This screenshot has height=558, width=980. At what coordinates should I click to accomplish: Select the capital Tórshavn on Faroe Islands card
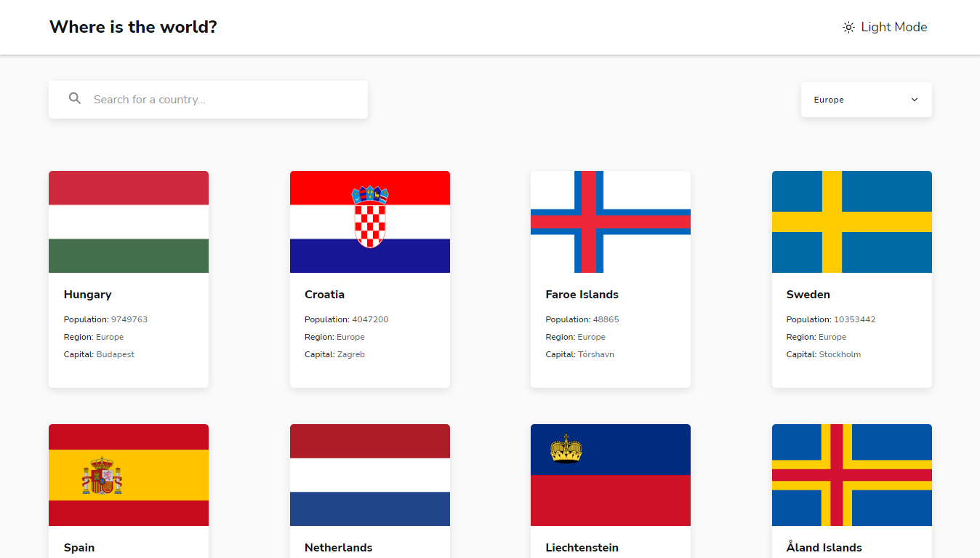[596, 354]
